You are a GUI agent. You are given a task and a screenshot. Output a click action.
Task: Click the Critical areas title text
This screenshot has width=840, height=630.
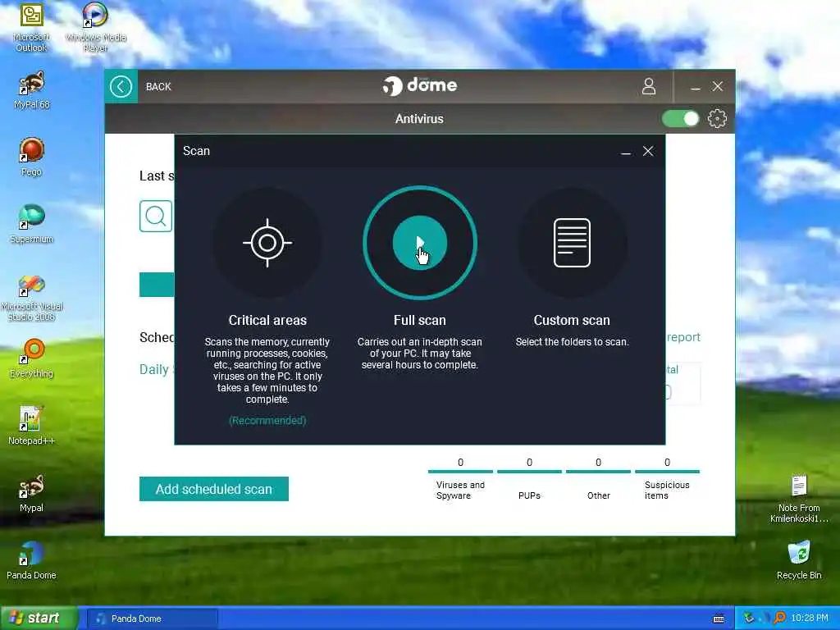click(267, 321)
